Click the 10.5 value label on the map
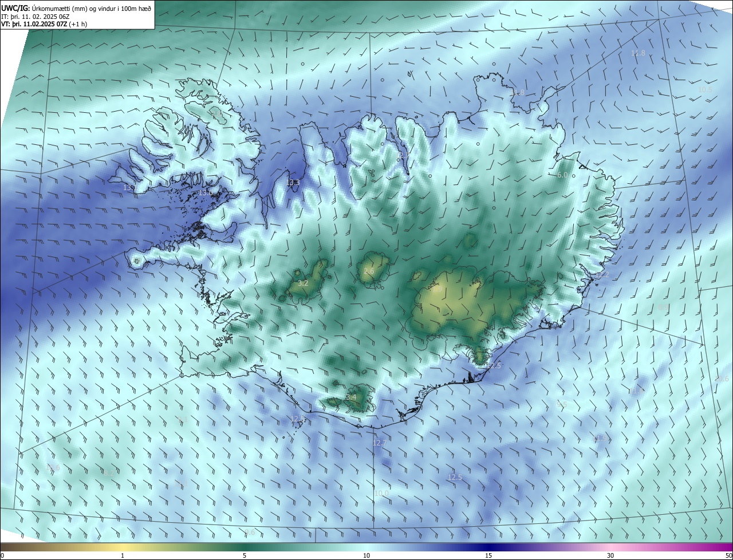 [705, 90]
